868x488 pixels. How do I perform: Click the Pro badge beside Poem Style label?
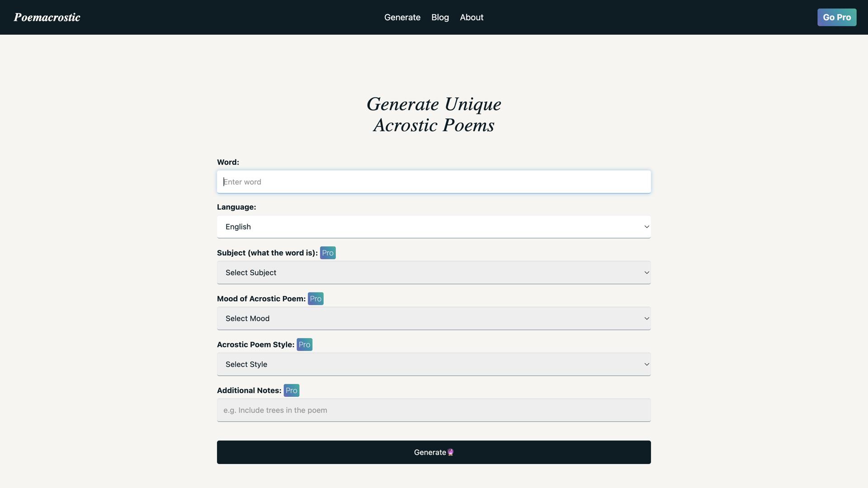click(x=304, y=345)
